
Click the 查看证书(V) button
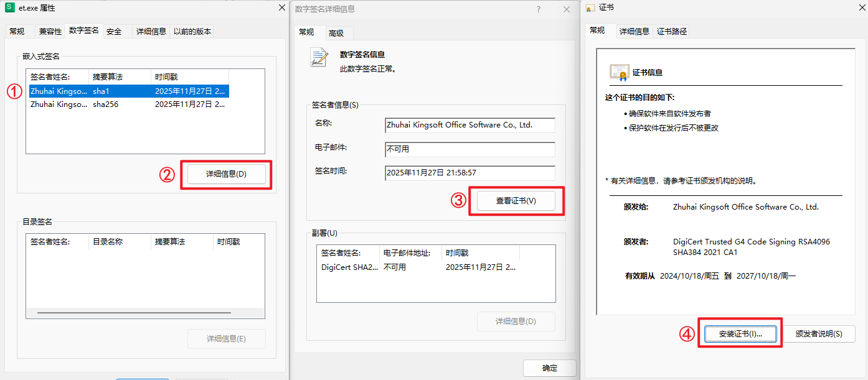click(x=516, y=201)
